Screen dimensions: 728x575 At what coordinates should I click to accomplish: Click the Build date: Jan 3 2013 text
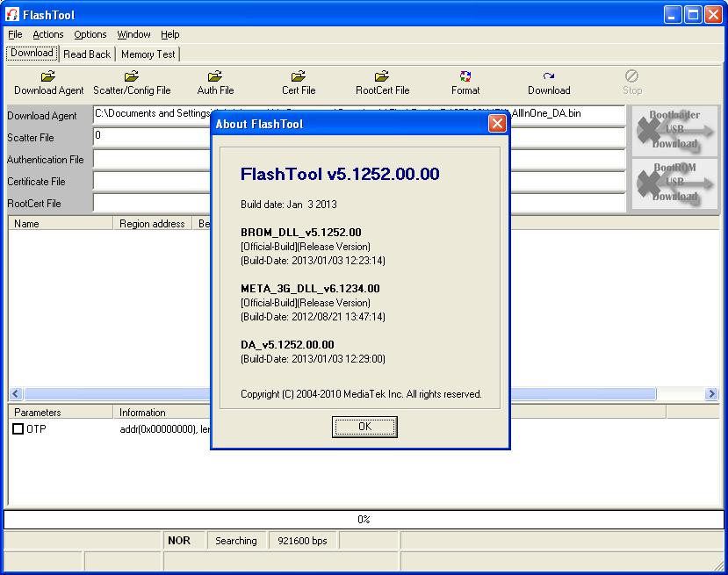click(x=289, y=205)
